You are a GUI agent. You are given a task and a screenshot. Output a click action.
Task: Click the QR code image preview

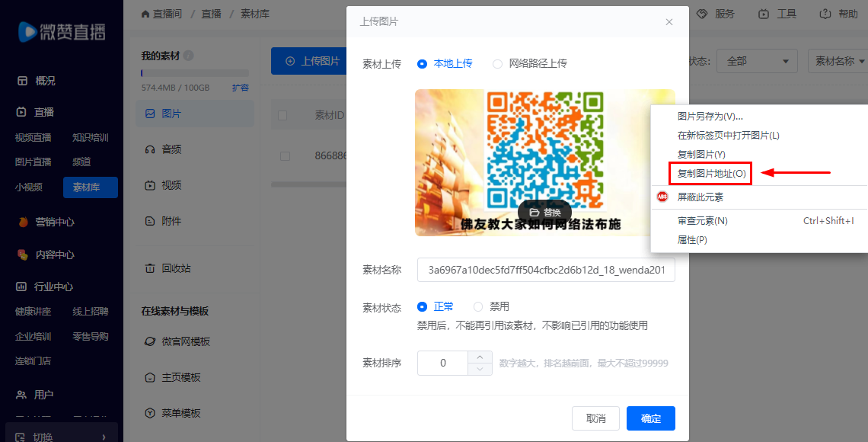(x=544, y=163)
